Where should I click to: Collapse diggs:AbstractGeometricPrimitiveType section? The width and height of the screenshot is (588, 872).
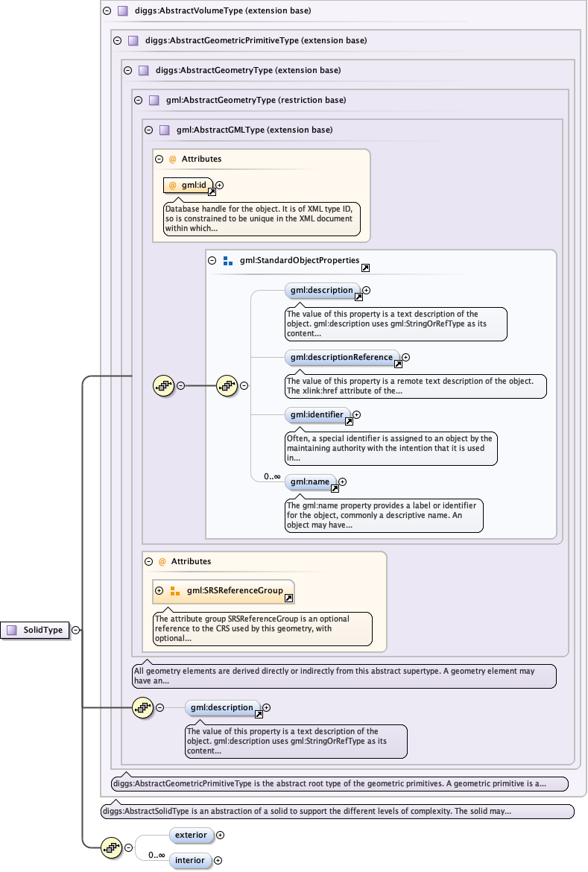[117, 40]
